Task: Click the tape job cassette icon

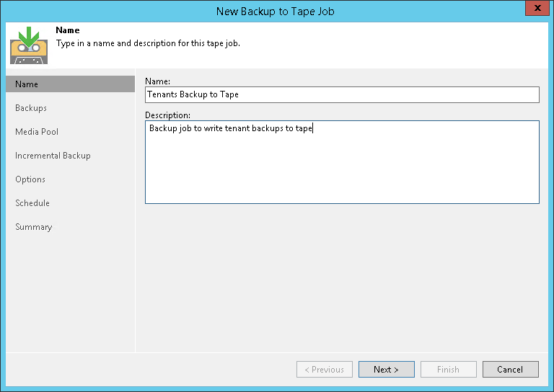Action: click(29, 45)
